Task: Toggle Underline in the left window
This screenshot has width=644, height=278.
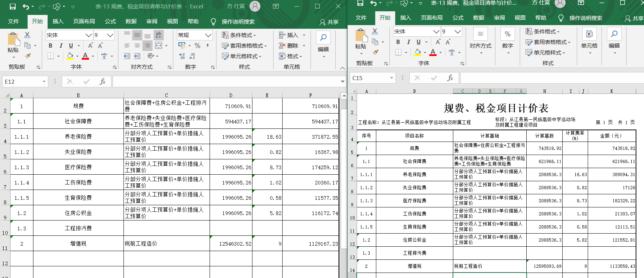Action: click(71, 45)
